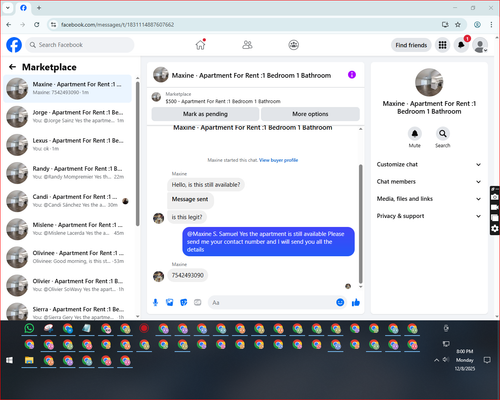This screenshot has height=400, width=500.
Task: Open the emoji picker in message box
Action: click(340, 302)
